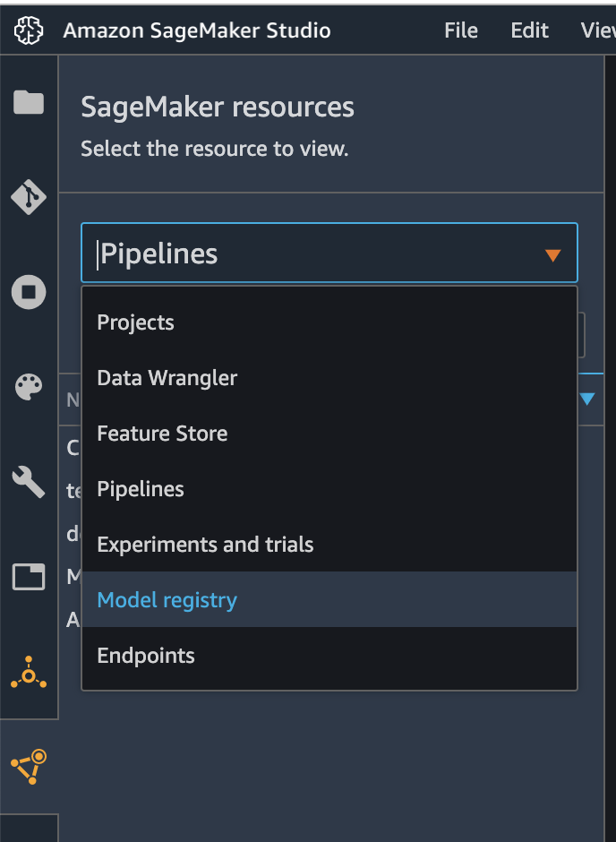Open the SageMaker resources sidebar icon
616x842 pixels.
pyautogui.click(x=29, y=766)
